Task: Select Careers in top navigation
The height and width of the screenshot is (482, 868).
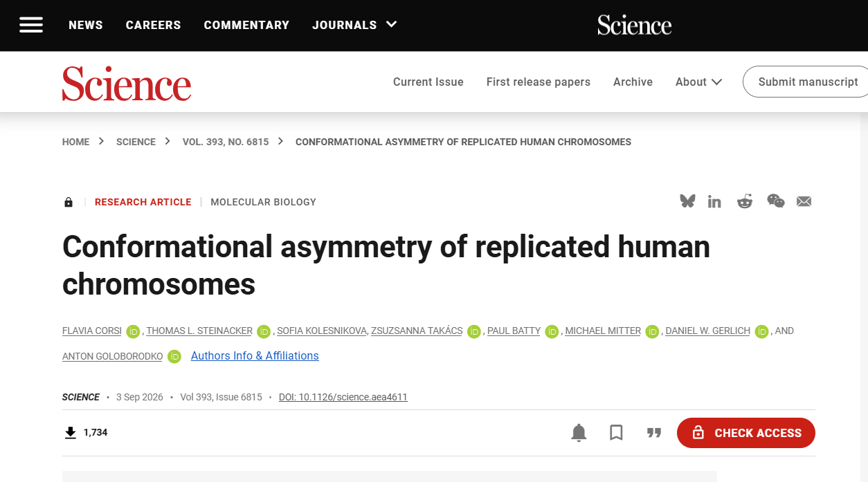Action: (154, 25)
